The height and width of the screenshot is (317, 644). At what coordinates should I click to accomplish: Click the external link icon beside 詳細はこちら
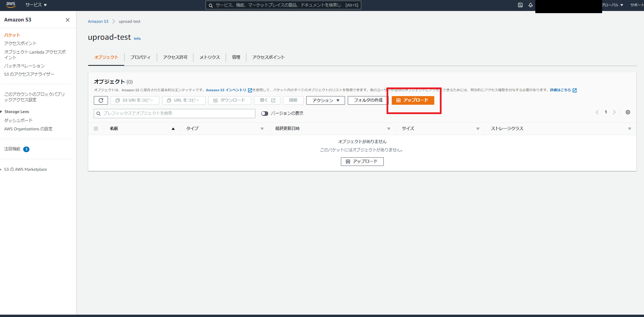[574, 90]
